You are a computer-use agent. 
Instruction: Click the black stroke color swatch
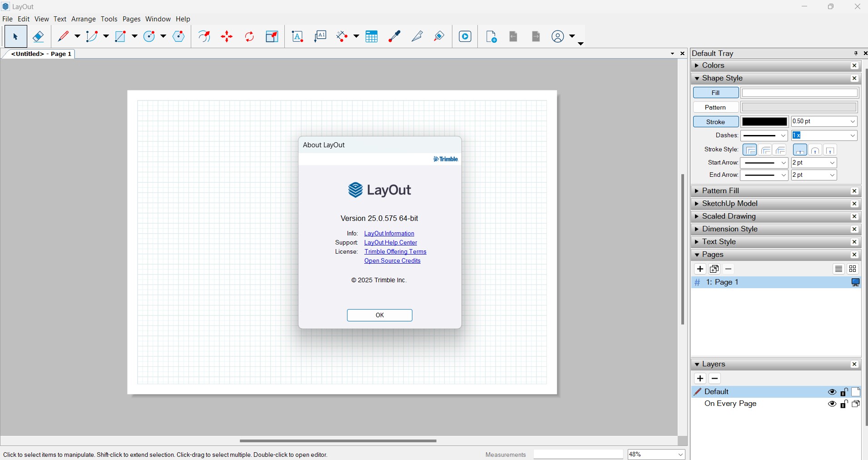tap(765, 122)
